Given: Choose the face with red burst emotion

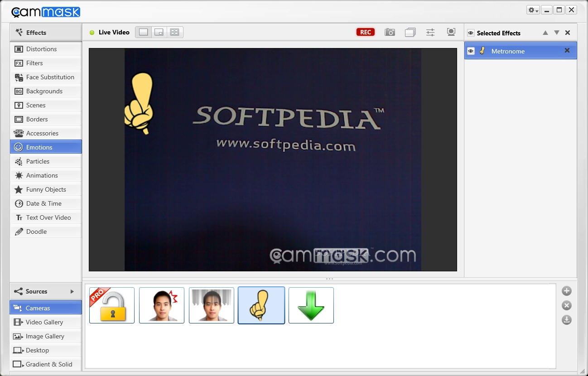Looking at the screenshot, I should click(162, 305).
